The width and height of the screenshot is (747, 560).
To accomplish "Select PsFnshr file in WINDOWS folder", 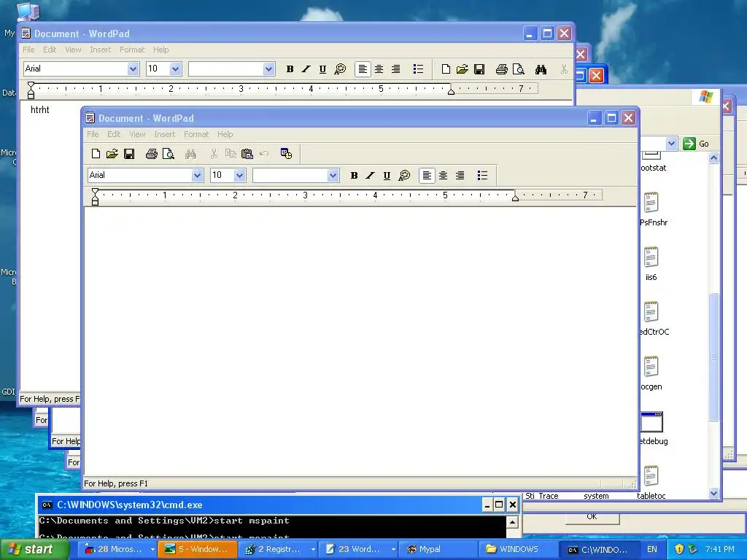I will coord(653,209).
